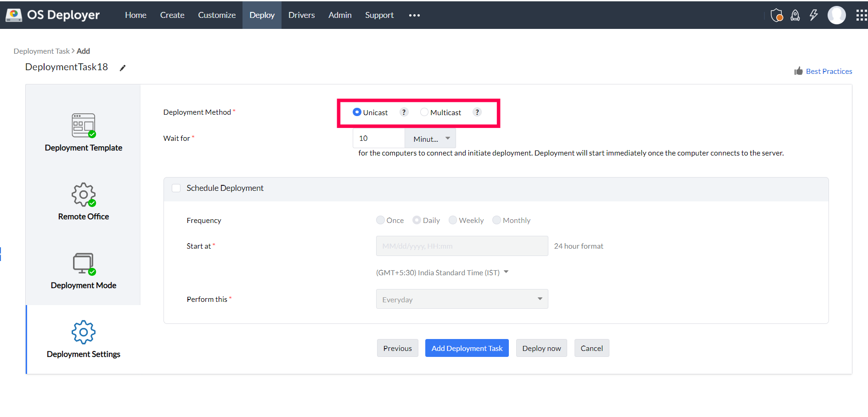Click the Add Deployment Task button
Screen dimensions: 868x417
[x=467, y=348]
